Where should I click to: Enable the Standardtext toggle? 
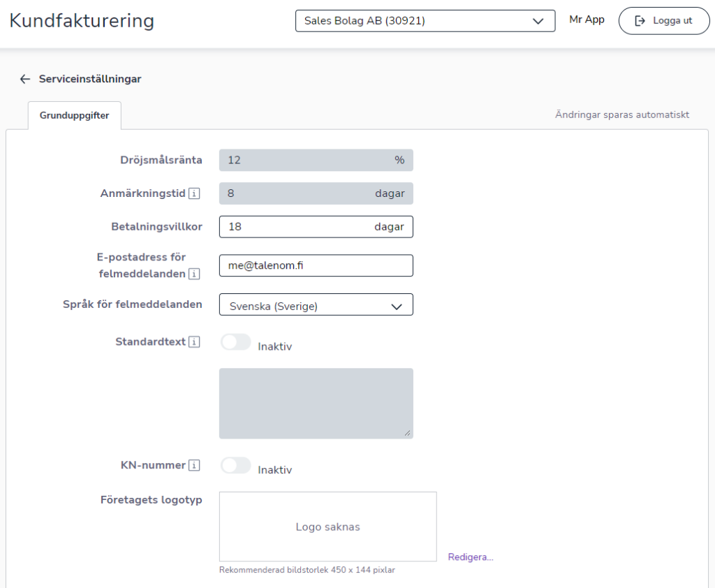[236, 341]
